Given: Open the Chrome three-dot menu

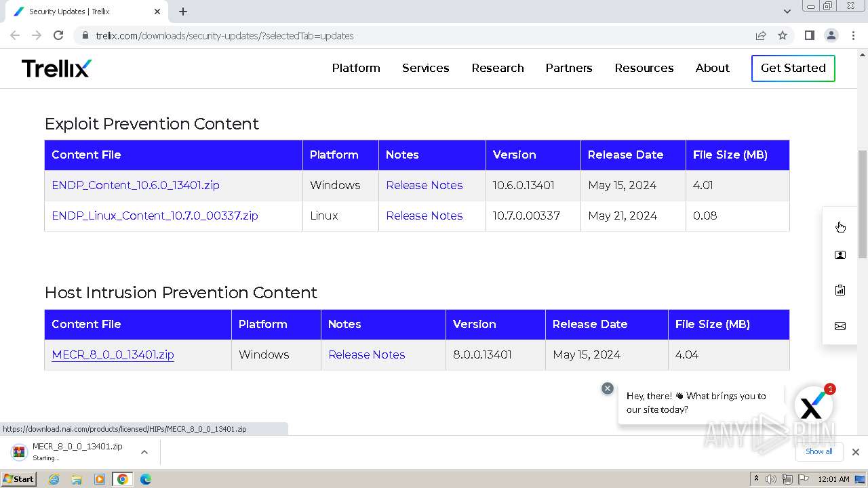Looking at the screenshot, I should coord(852,35).
